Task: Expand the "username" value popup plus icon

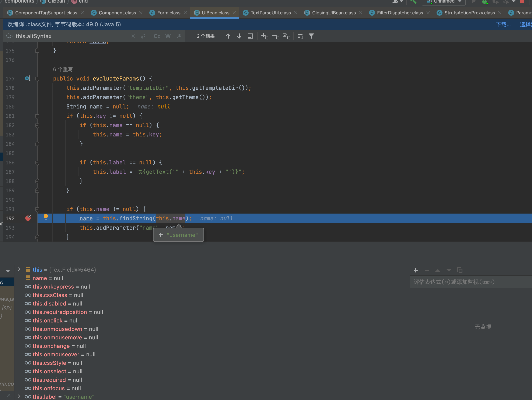Action: pyautogui.click(x=161, y=235)
